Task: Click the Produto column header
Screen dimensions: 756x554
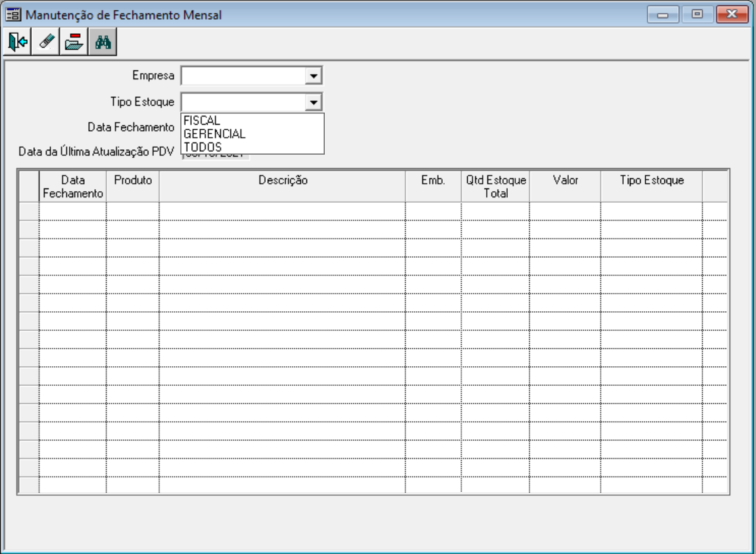Action: (133, 186)
